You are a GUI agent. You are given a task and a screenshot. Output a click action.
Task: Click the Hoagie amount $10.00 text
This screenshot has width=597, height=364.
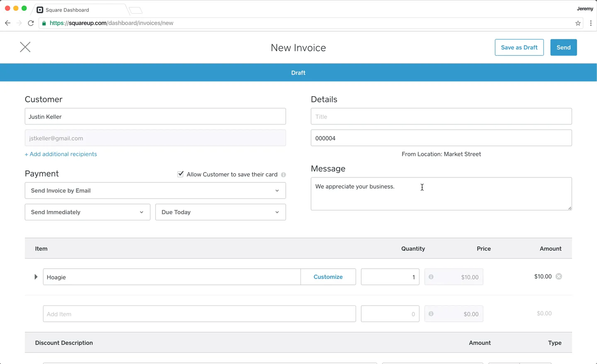coord(543,277)
